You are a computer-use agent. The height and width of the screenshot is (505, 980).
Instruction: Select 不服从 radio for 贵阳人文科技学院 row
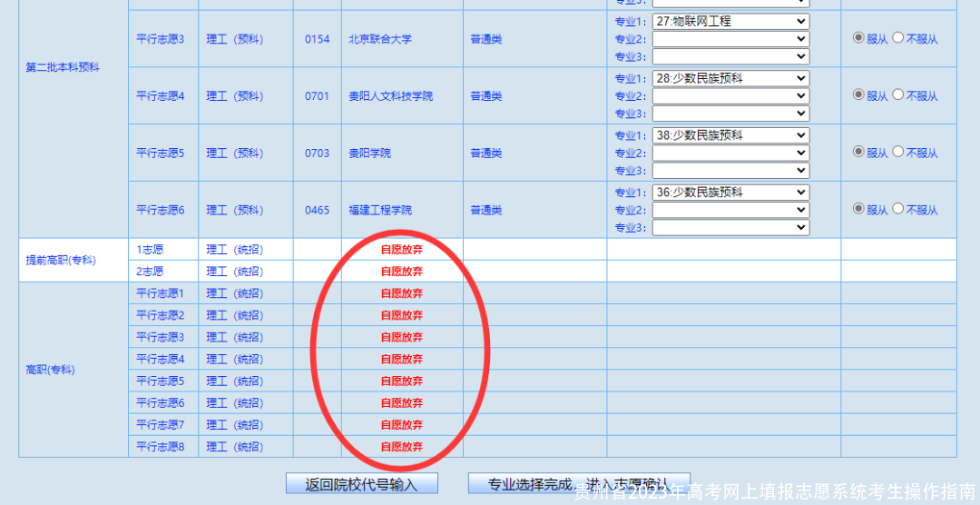tap(898, 94)
